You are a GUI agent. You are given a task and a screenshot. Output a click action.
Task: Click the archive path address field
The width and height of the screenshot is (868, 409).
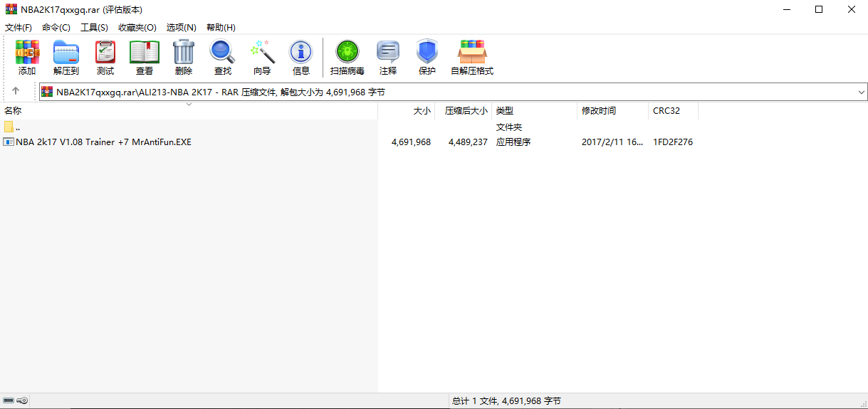tap(453, 92)
